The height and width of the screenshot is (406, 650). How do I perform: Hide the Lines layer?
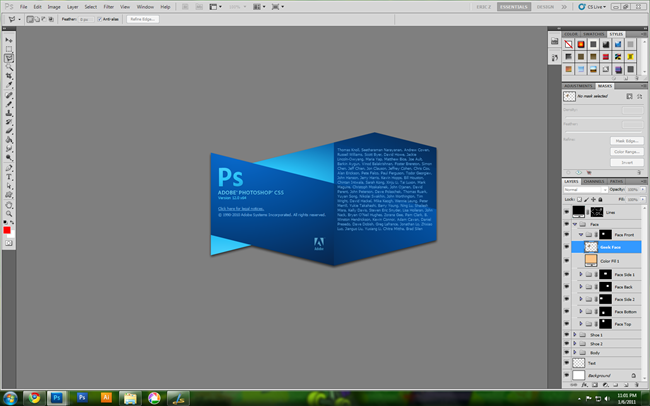(567, 212)
